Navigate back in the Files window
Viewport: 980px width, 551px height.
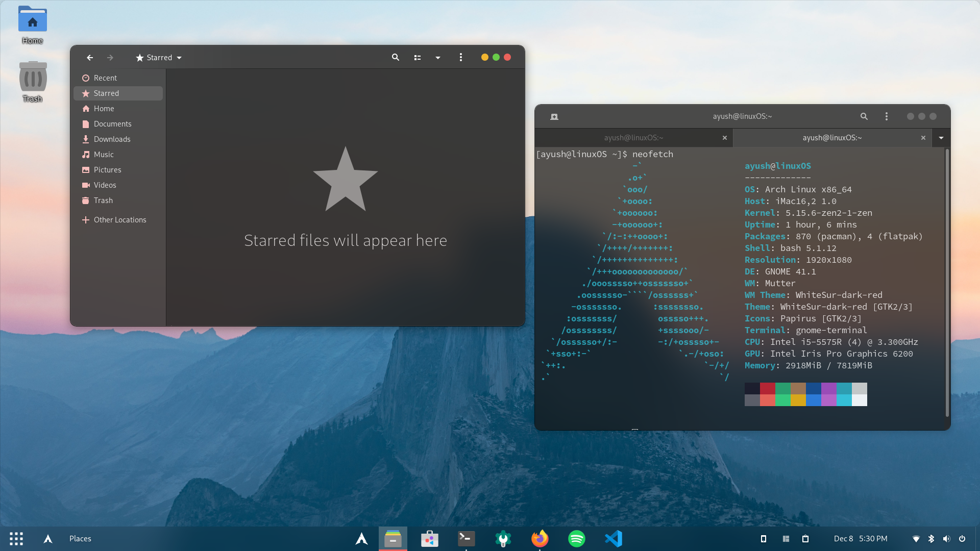coord(90,57)
